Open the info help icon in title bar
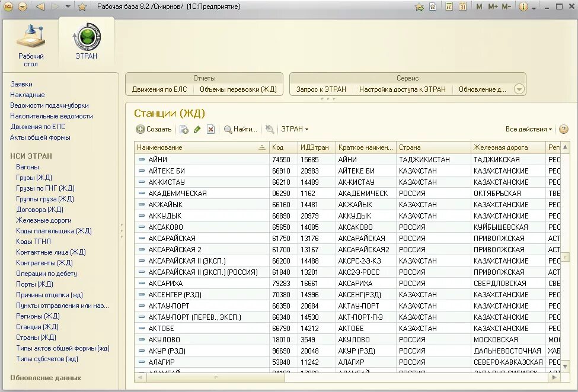The width and height of the screenshot is (578, 392). coord(523,7)
